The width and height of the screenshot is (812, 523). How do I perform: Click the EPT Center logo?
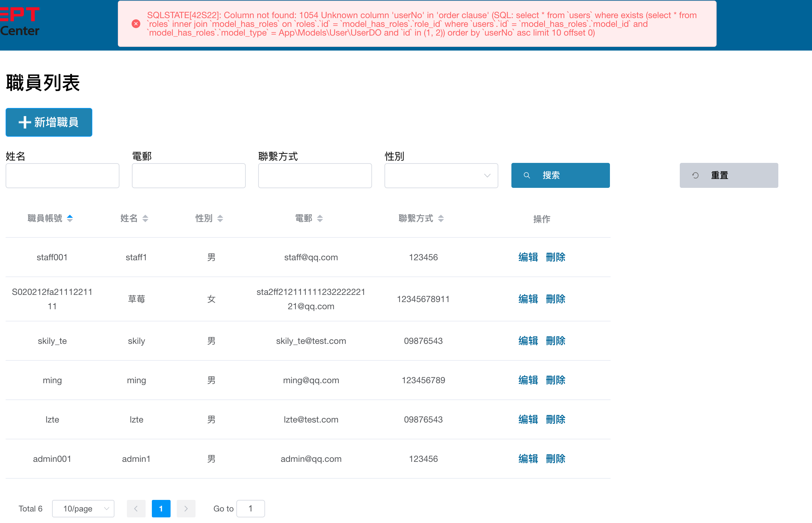[20, 22]
